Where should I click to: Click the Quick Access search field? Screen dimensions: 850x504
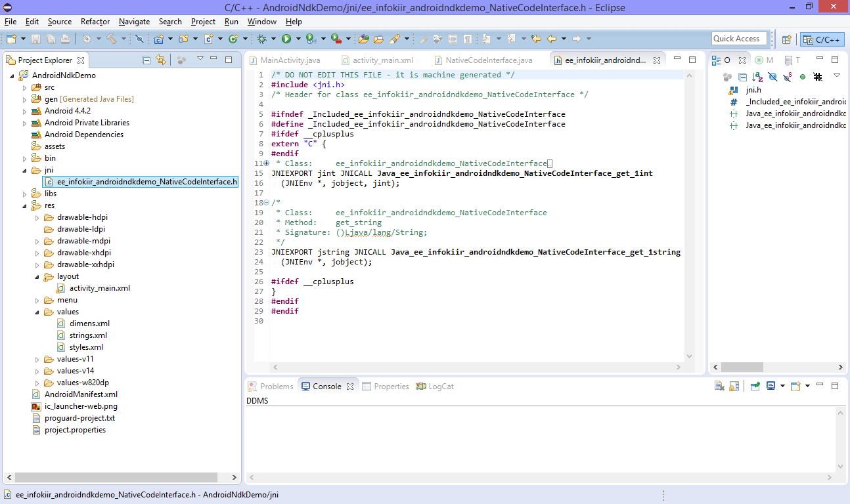[x=739, y=39]
